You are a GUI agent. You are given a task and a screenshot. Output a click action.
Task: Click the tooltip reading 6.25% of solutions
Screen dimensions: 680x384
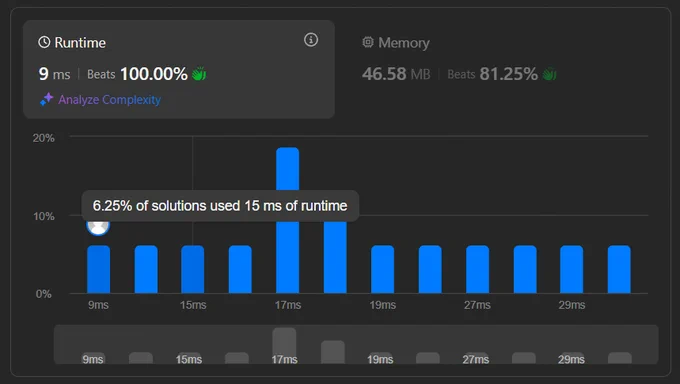point(220,206)
